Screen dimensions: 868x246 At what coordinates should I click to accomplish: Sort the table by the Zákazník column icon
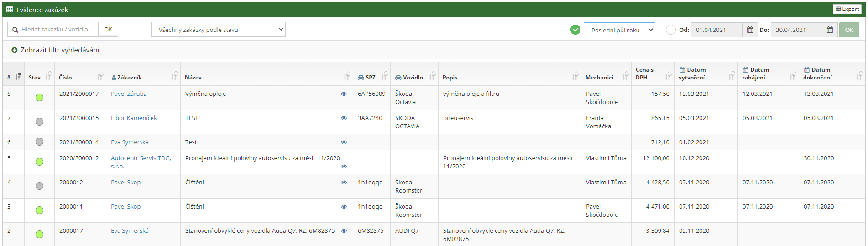point(174,77)
